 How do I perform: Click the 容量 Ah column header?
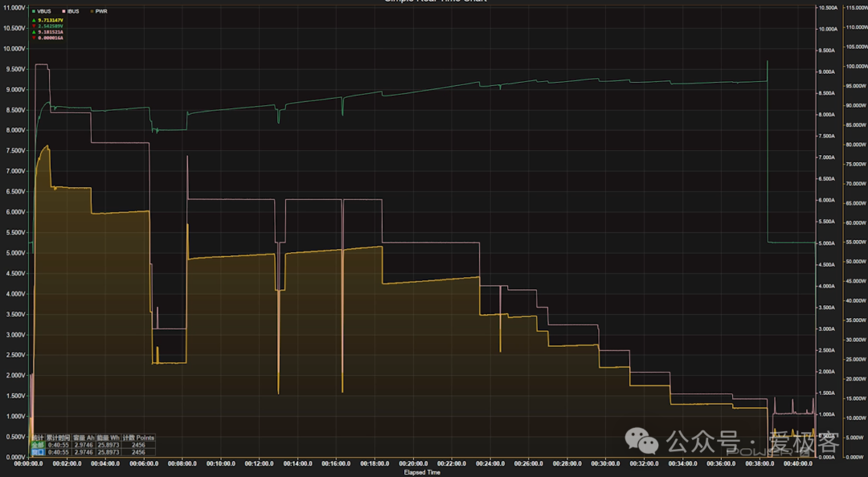(x=84, y=438)
